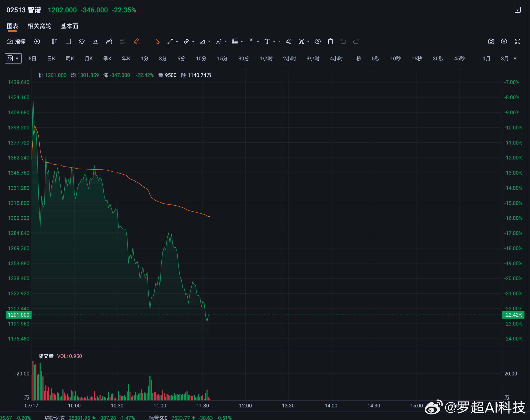The height and width of the screenshot is (420, 530).
Task: Click the 成交量 volume indicator label
Action: coord(46,356)
